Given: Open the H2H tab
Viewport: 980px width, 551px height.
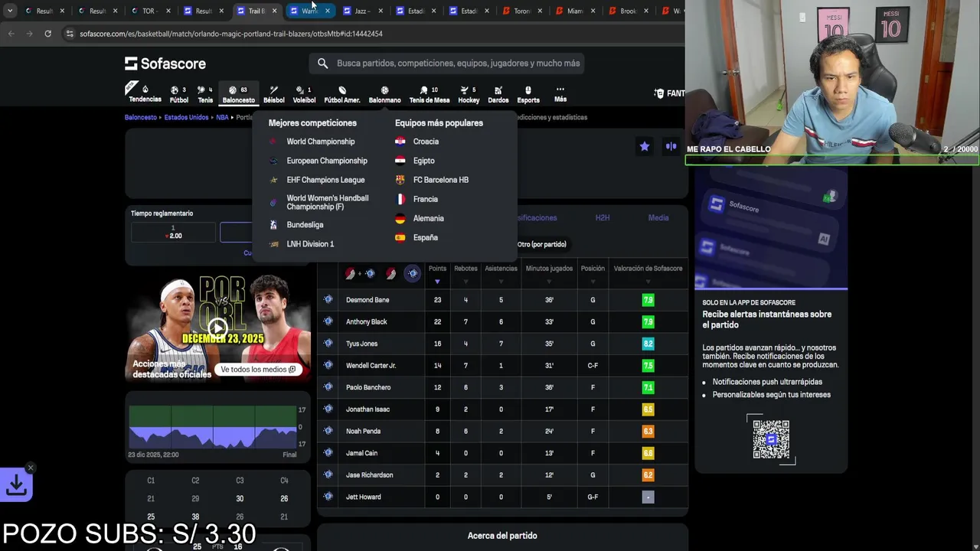Looking at the screenshot, I should [x=603, y=218].
